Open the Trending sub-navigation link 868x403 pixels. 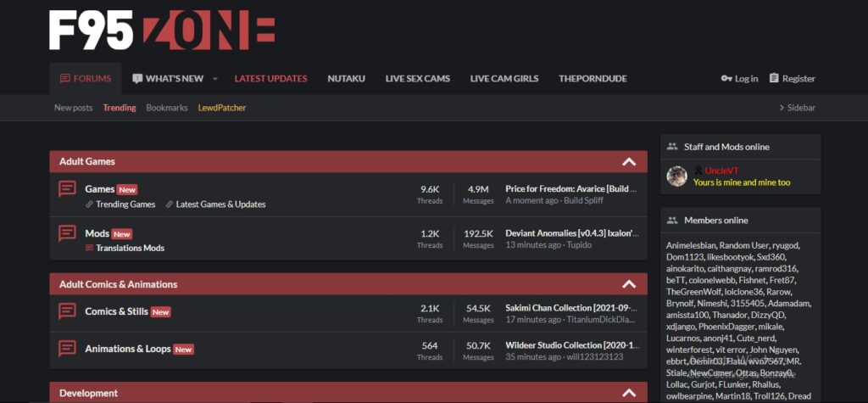pos(119,108)
